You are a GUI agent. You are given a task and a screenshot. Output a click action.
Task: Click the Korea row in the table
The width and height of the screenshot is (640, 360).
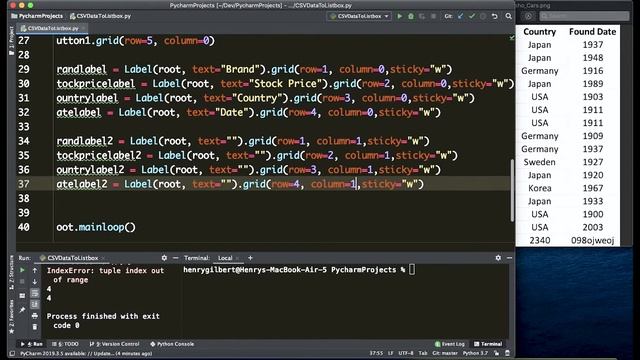(x=568, y=188)
